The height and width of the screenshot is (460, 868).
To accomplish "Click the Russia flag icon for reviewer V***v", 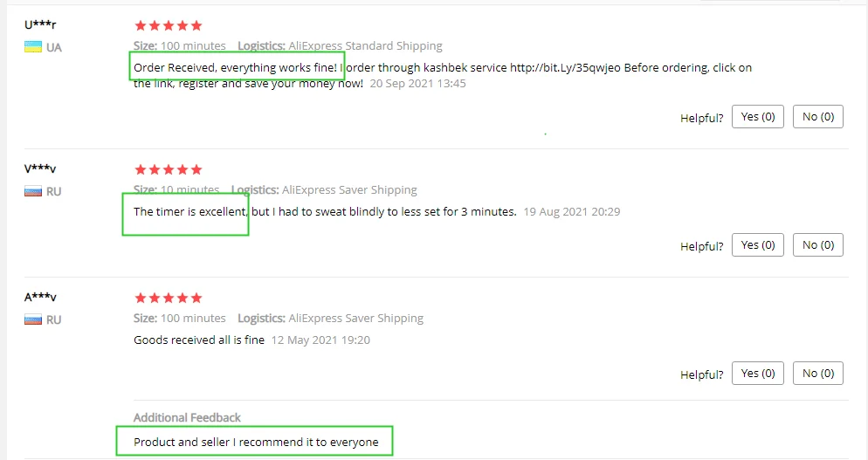I will [33, 191].
